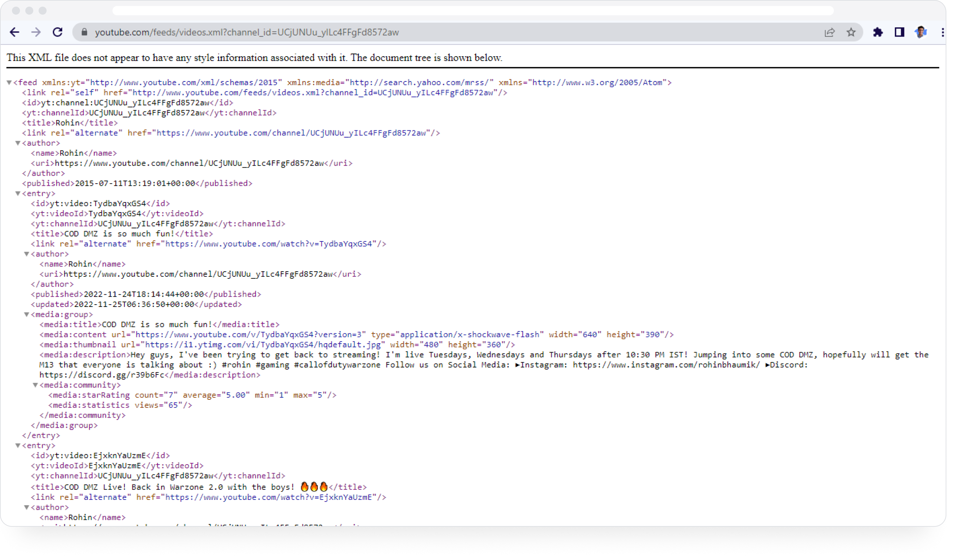Screen dimensions: 953x560
Task: Open the extensions puzzle icon
Action: (x=878, y=32)
